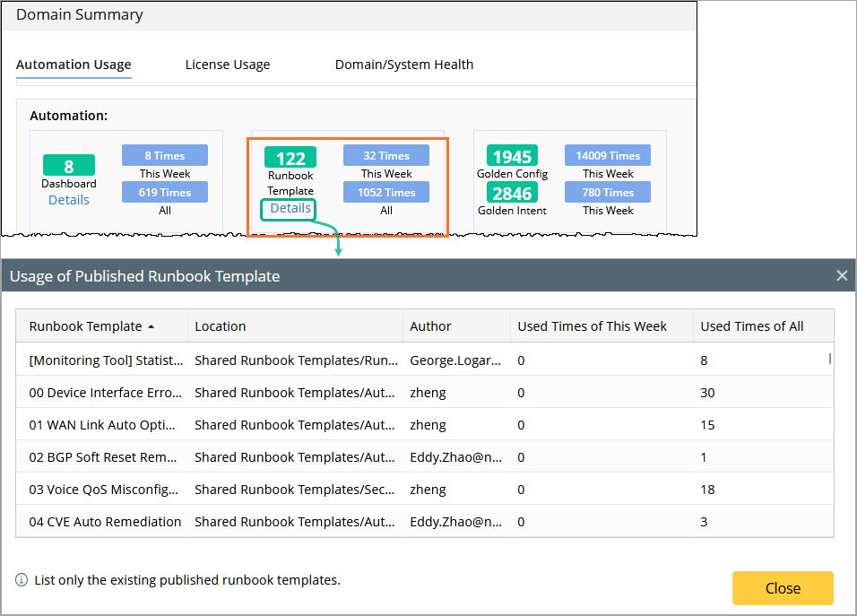Image resolution: width=857 pixels, height=616 pixels.
Task: Click the 1945 Golden Config count badge
Action: pyautogui.click(x=512, y=157)
